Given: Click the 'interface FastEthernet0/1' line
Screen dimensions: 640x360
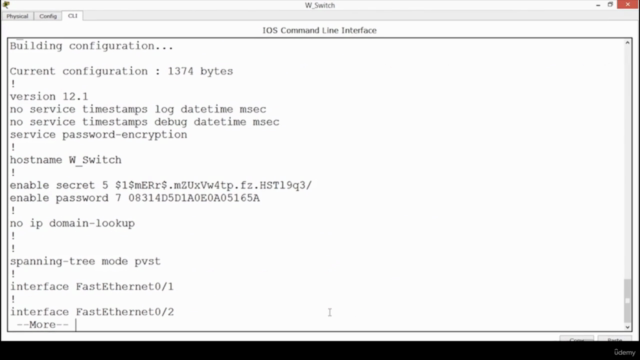Looking at the screenshot, I should [x=92, y=287].
